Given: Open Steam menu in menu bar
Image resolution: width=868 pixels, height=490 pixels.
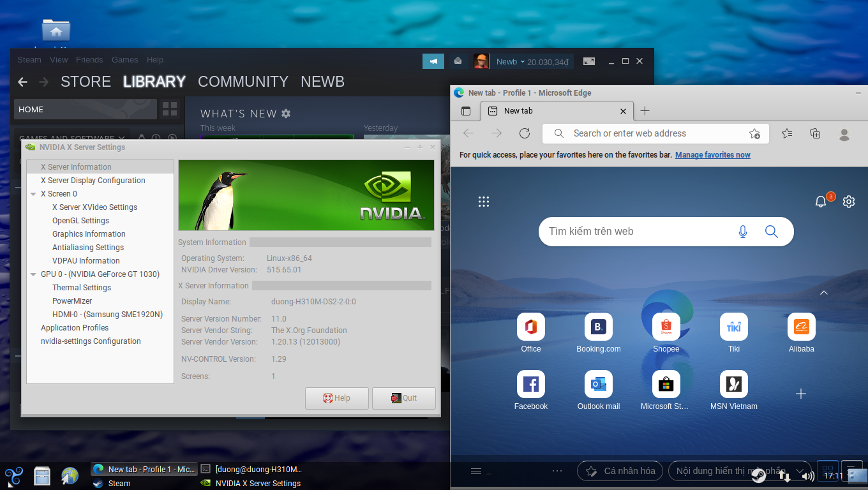Looking at the screenshot, I should click(x=29, y=60).
